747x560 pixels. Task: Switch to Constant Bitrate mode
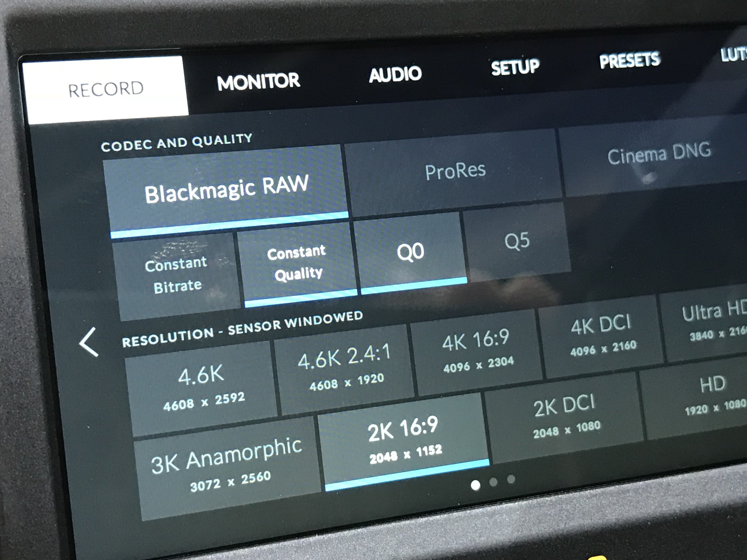pos(176,275)
